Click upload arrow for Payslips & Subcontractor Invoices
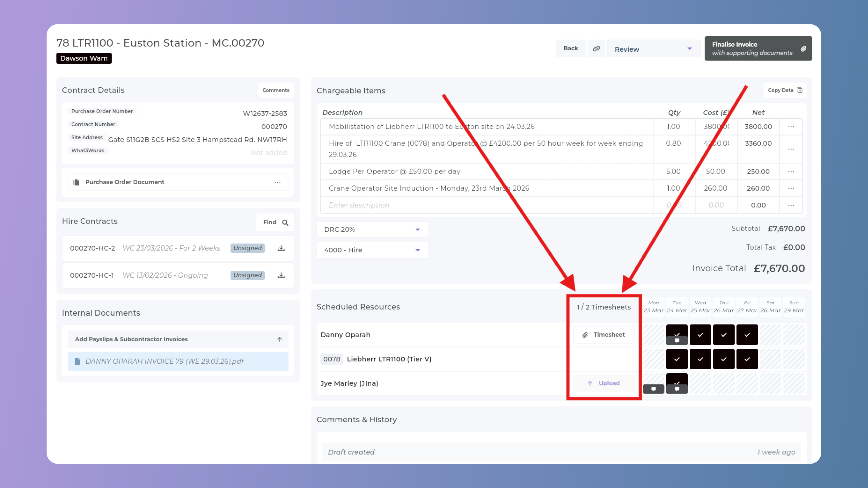This screenshot has height=488, width=868. (279, 340)
